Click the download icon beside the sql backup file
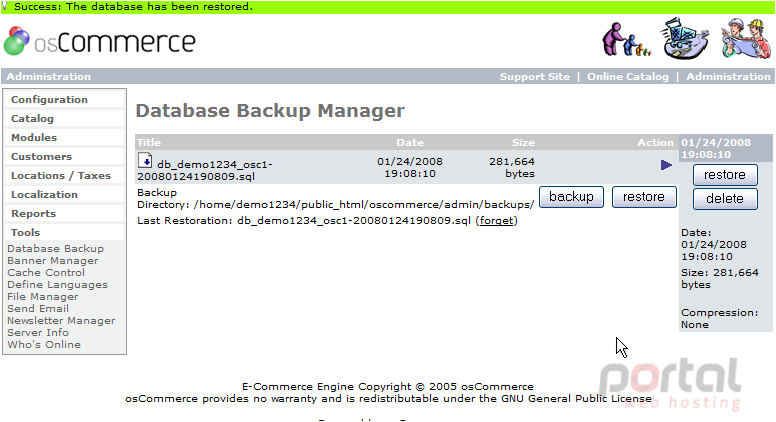Screen dimensions: 776x422 tap(145, 161)
